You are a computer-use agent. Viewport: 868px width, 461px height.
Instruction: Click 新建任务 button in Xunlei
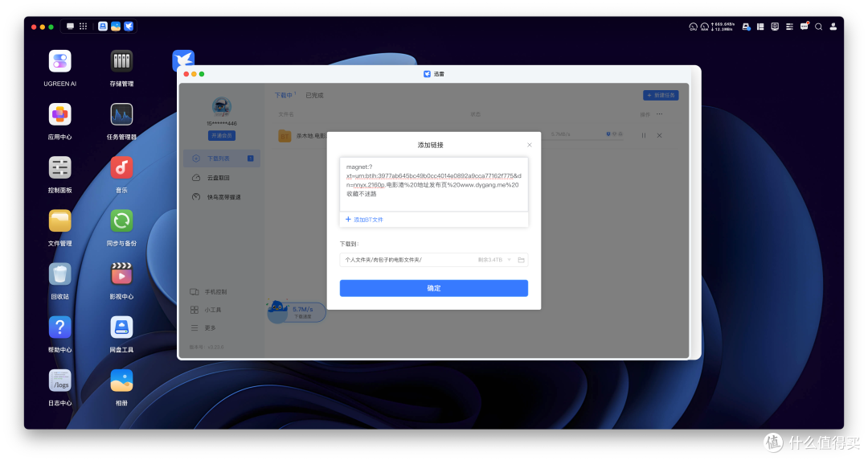click(x=661, y=95)
